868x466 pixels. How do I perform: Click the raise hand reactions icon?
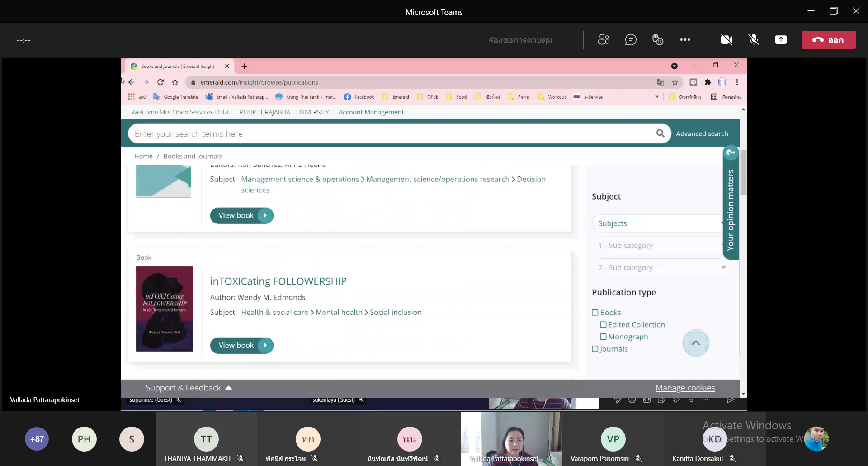tap(658, 40)
